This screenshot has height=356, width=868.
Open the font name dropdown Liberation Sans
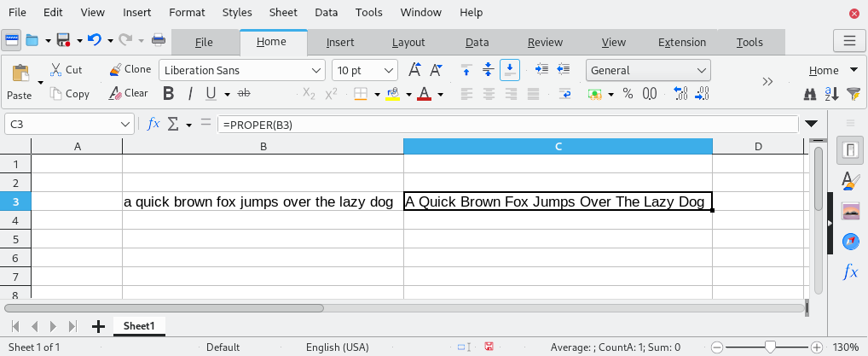(x=318, y=70)
